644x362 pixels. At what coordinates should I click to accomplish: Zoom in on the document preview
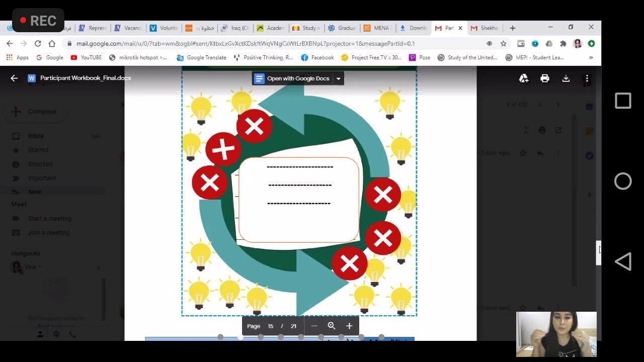[349, 326]
